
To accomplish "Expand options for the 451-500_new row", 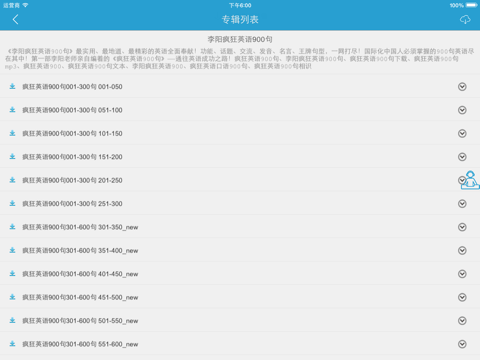I will [462, 297].
